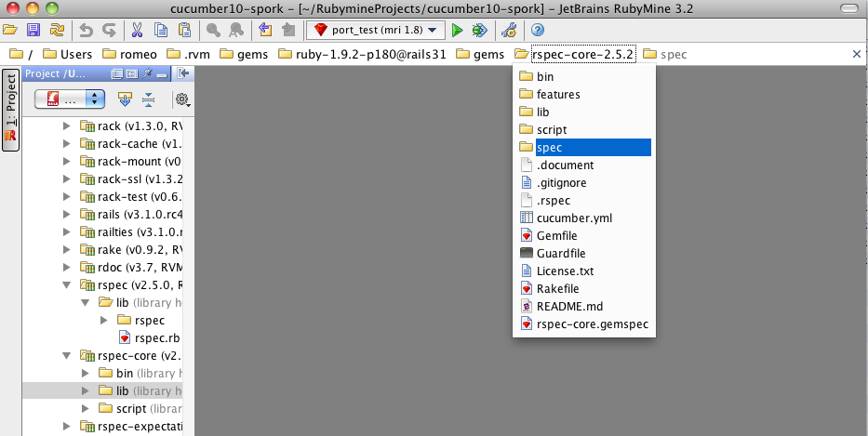Viewport: 868px width, 436px height.
Task: Expand the rspec-expectations tree node
Action: tap(66, 426)
